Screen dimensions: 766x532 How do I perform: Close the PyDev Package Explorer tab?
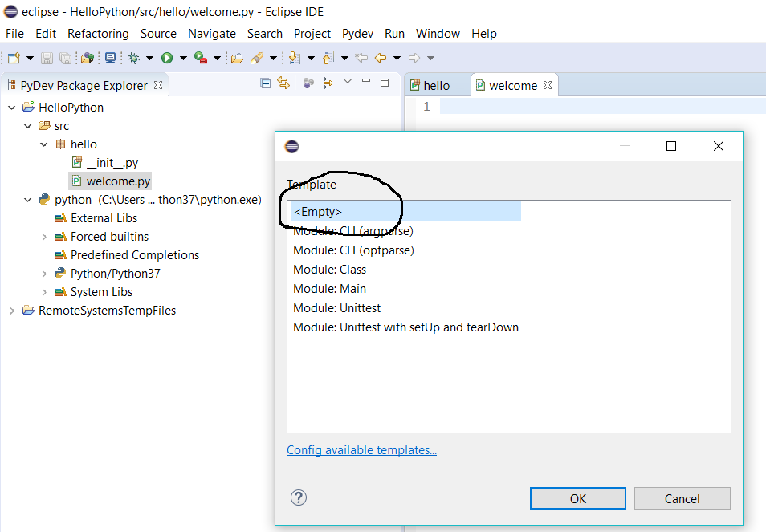(158, 85)
